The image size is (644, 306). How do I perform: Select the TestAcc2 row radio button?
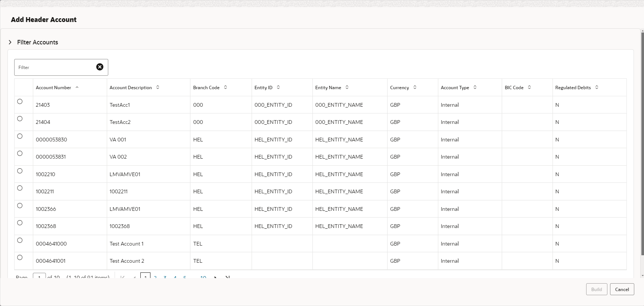click(x=20, y=119)
